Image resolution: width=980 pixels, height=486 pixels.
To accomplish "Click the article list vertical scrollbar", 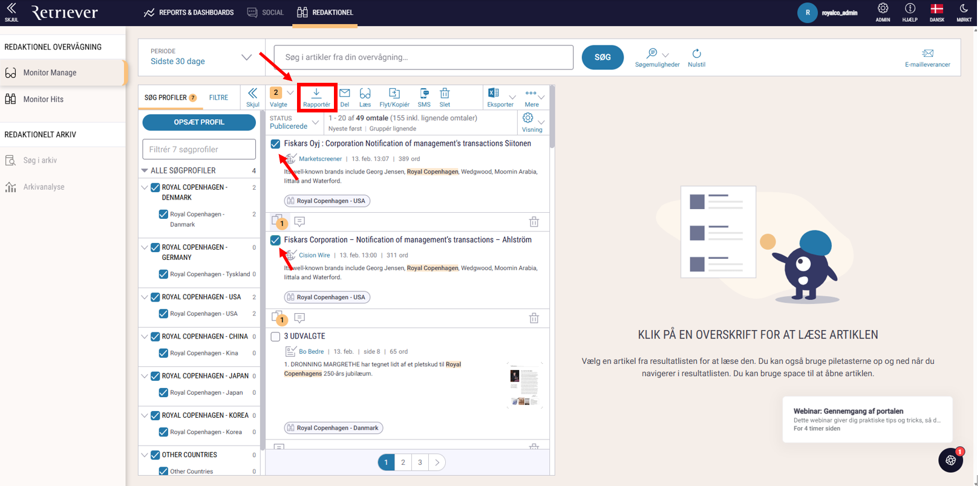I will coord(552,117).
